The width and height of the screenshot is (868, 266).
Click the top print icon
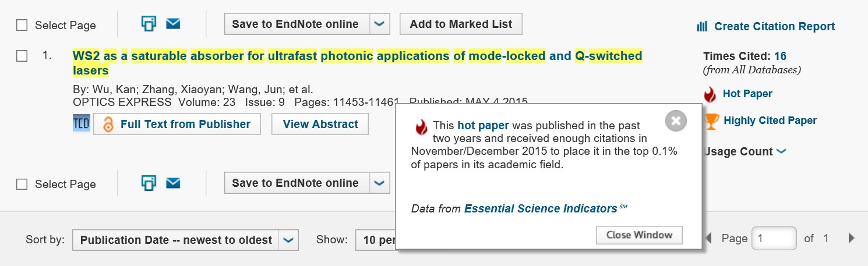tap(149, 24)
